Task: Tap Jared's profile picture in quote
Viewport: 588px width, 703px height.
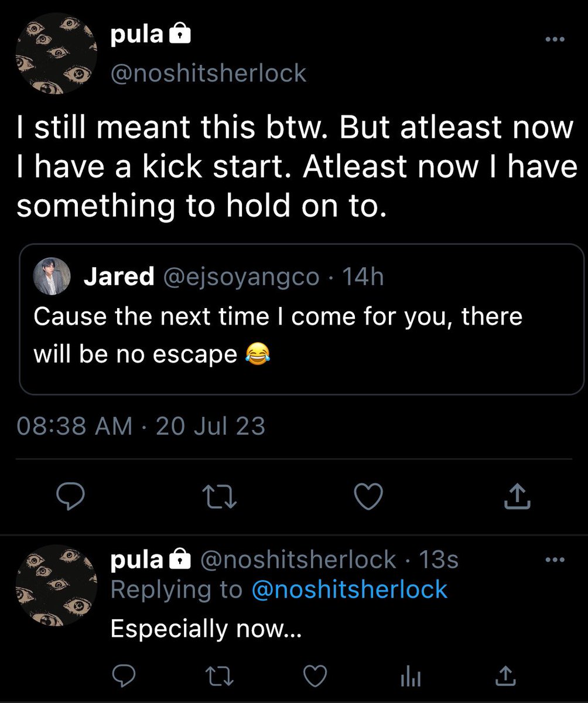Action: coord(54,276)
